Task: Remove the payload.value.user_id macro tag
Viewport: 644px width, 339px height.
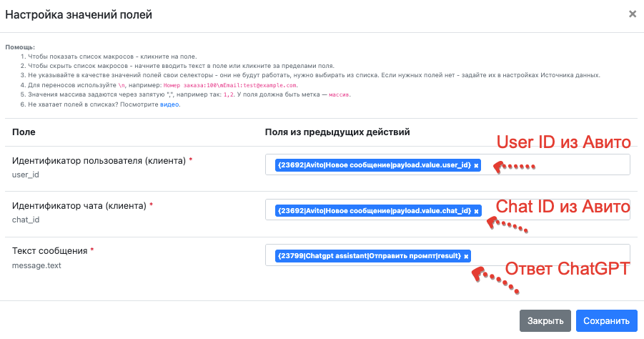Action: (x=476, y=166)
